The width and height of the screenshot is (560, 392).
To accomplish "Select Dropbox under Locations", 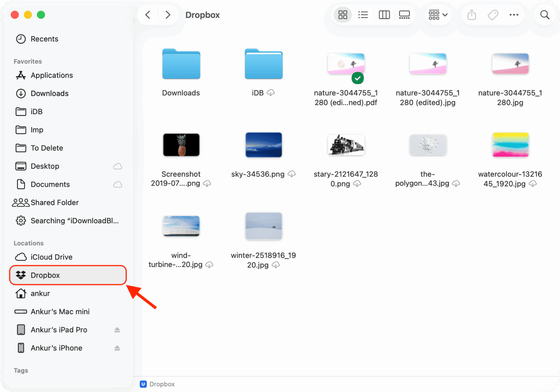I will pos(69,275).
